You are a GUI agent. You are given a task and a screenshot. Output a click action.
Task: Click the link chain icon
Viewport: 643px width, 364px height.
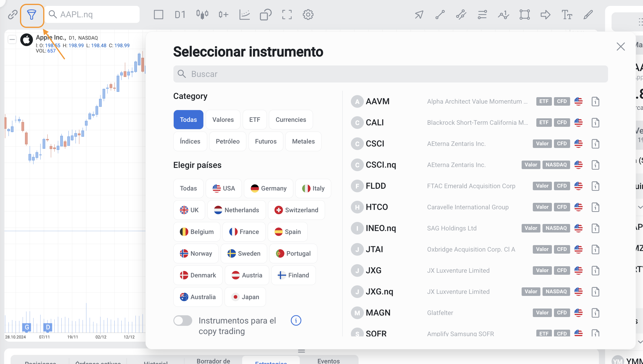point(13,15)
